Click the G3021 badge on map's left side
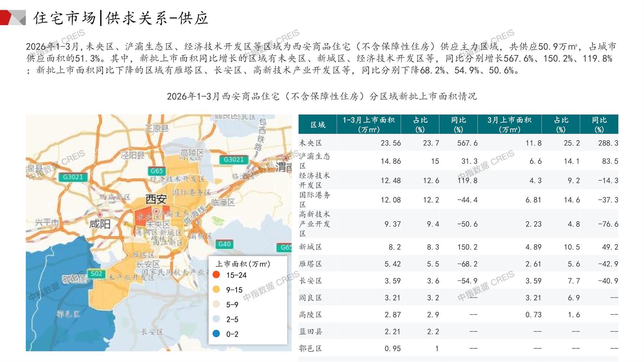The height and width of the screenshot is (362, 644). click(73, 177)
